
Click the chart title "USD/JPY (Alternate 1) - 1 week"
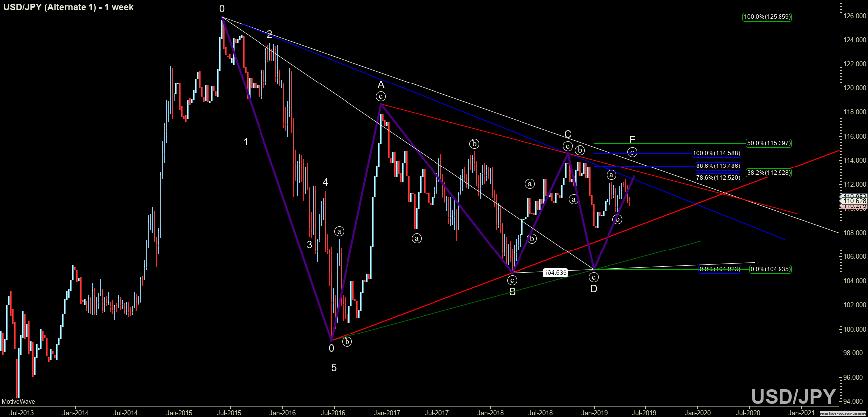(69, 7)
